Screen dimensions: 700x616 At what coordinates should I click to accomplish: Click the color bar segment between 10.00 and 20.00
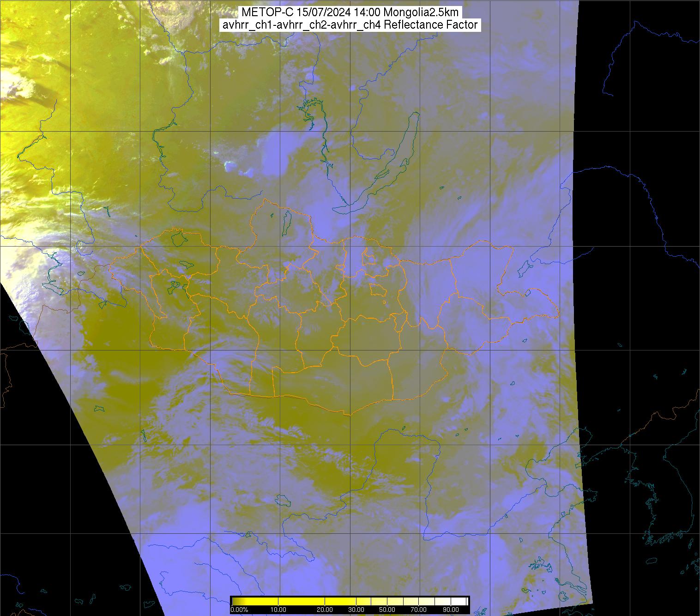(x=302, y=601)
